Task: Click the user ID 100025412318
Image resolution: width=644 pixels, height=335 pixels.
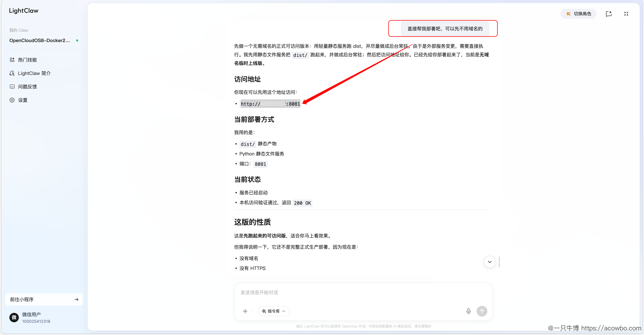Action: click(36, 321)
